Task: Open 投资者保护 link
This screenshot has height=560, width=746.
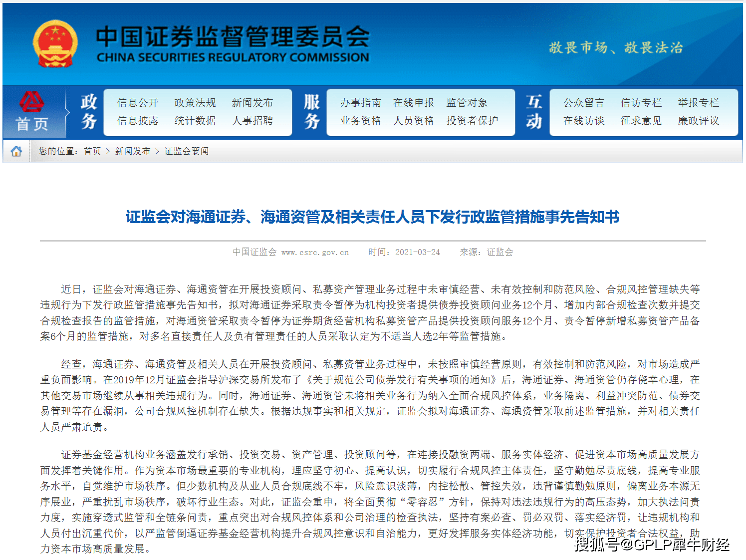Action: (472, 121)
